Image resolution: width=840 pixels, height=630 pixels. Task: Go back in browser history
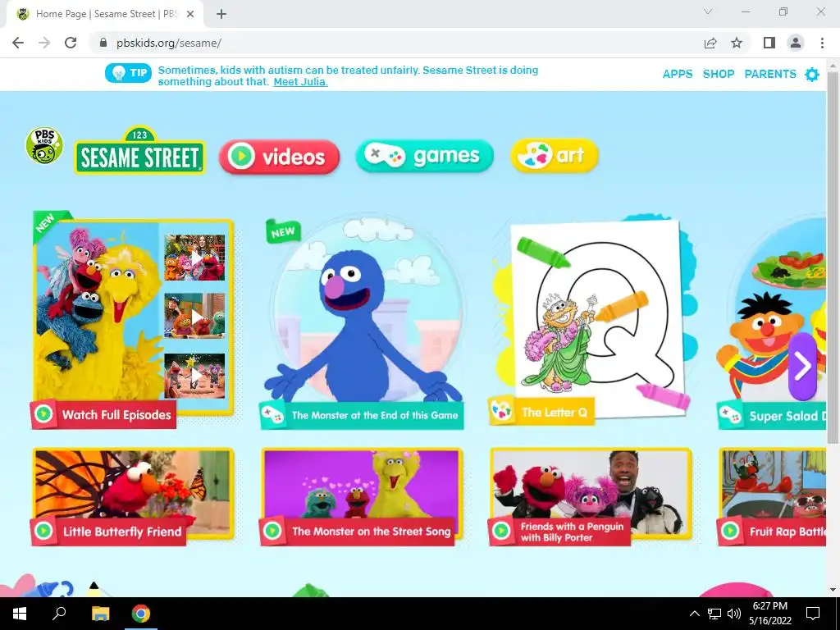(x=18, y=43)
